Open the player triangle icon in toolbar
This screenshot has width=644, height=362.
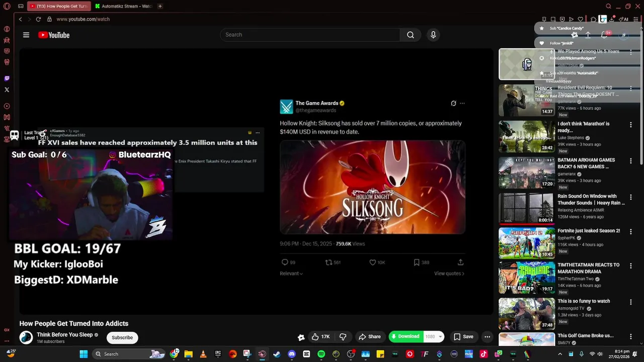click(571, 19)
